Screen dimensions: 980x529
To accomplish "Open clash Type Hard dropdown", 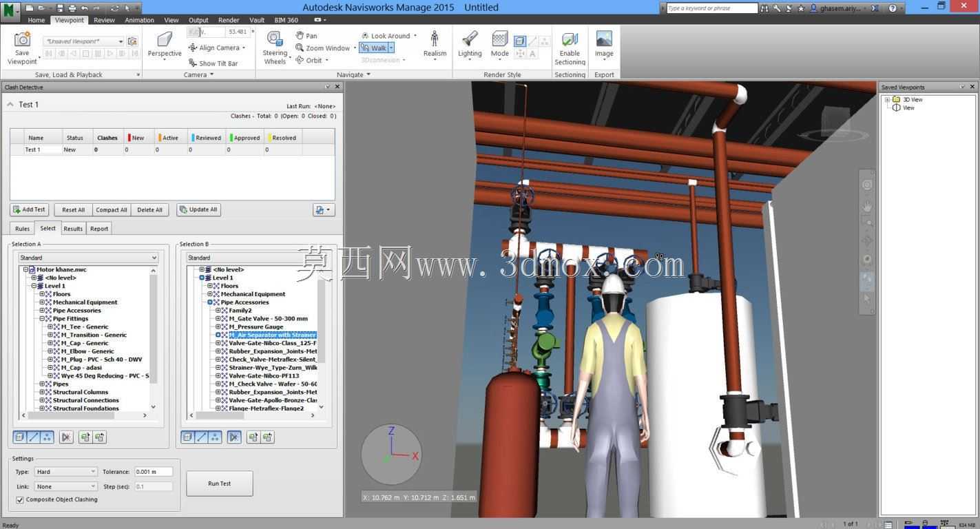I will click(x=65, y=472).
